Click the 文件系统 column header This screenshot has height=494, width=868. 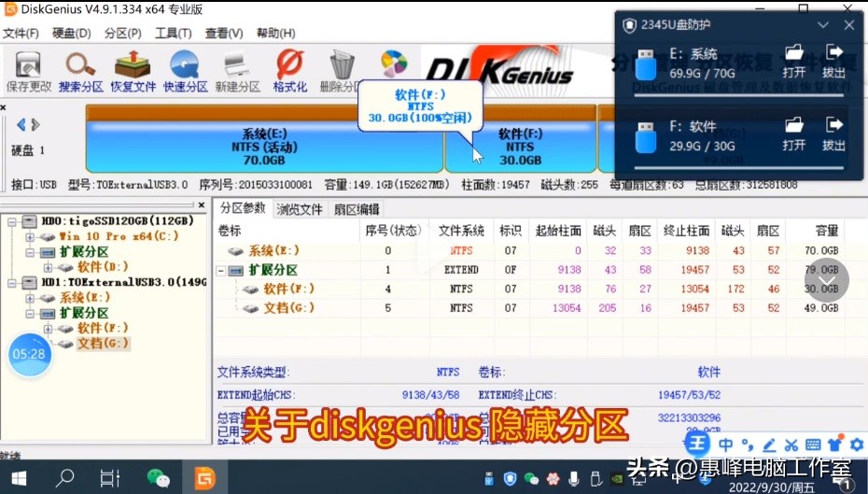pyautogui.click(x=461, y=231)
